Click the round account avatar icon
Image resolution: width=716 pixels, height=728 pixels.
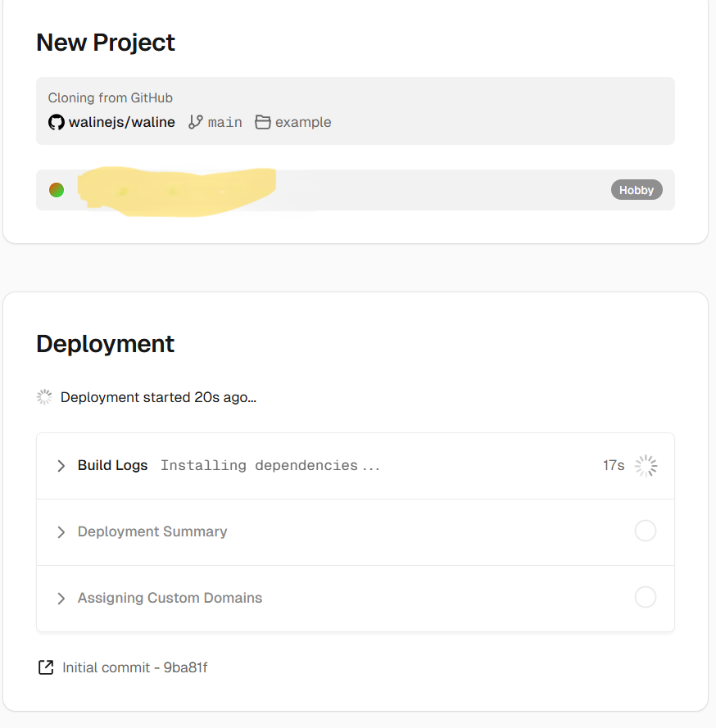[57, 190]
